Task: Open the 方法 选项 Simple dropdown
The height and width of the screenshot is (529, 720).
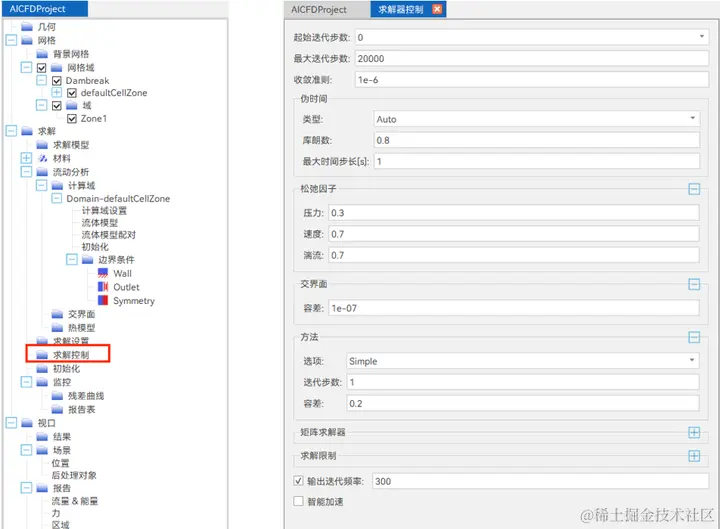Action: pos(692,360)
